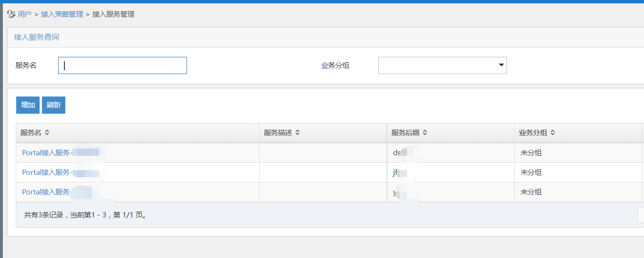Click the jf service suffix cell
Viewport: 644px width, 258px height.
(395, 172)
